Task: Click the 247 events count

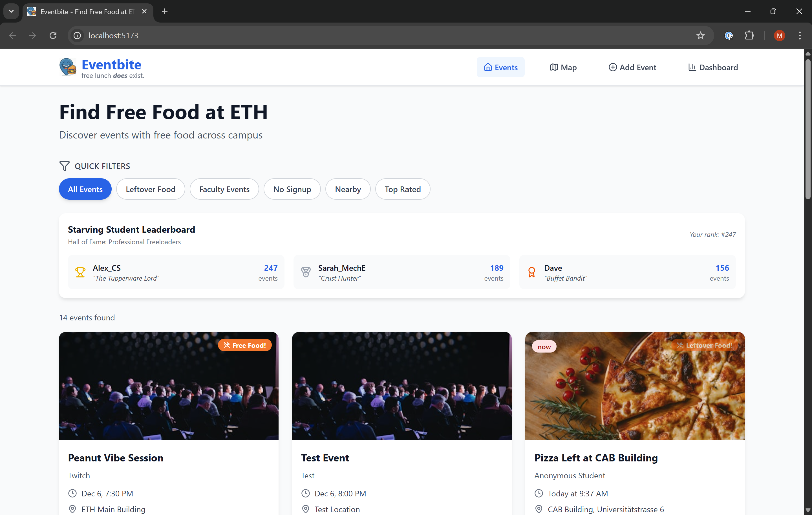Action: click(270, 268)
